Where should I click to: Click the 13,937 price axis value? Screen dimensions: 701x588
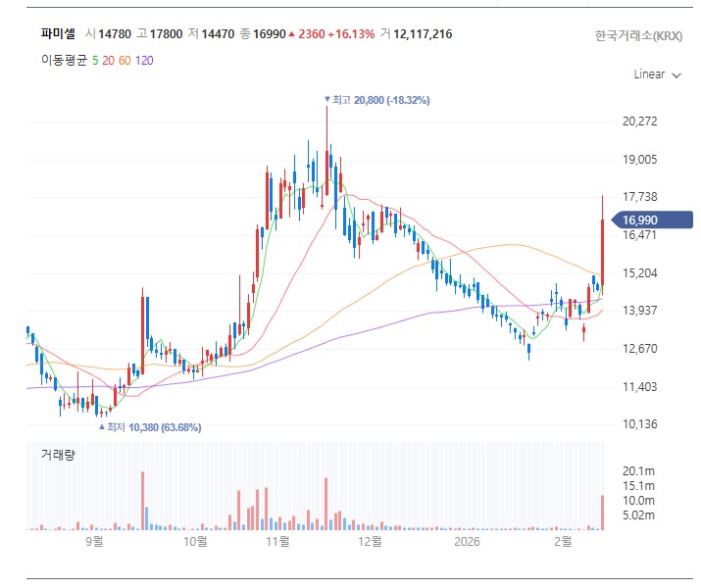pyautogui.click(x=640, y=310)
